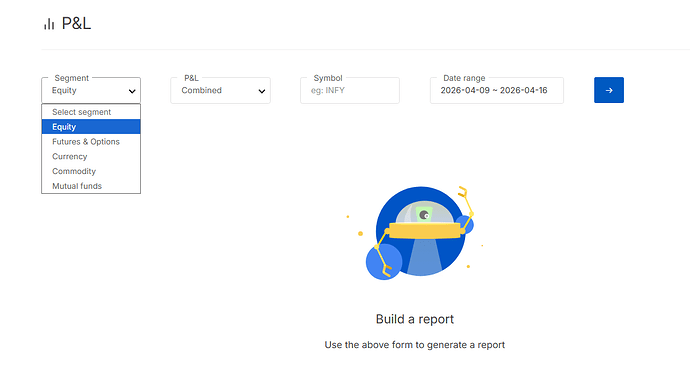The image size is (690, 374).
Task: Click the bar chart icon beside P&L
Action: (x=49, y=24)
